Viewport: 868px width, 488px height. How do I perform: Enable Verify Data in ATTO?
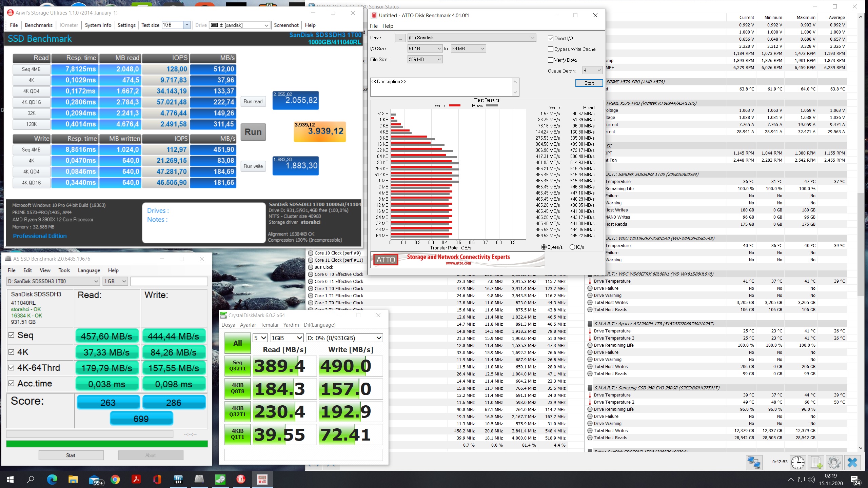[551, 60]
